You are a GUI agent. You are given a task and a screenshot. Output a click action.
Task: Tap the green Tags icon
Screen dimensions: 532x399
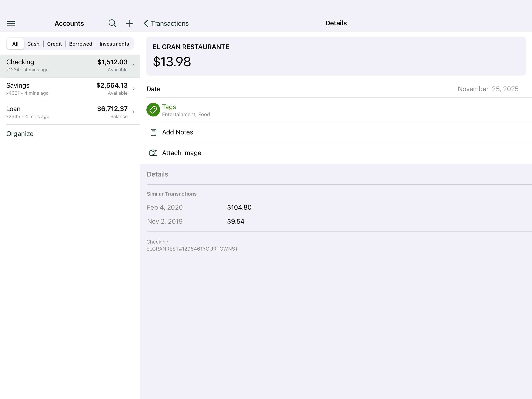(x=153, y=110)
